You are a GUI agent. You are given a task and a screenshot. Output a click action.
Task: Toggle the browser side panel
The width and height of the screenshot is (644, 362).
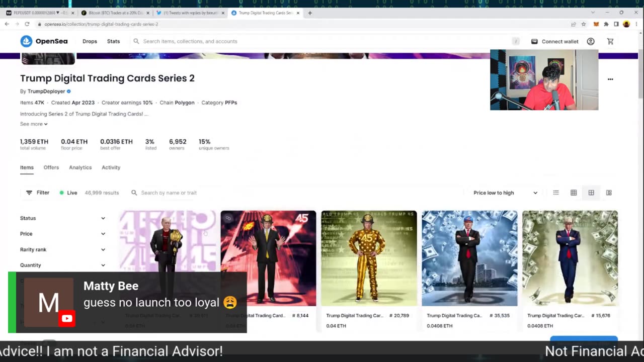point(616,24)
